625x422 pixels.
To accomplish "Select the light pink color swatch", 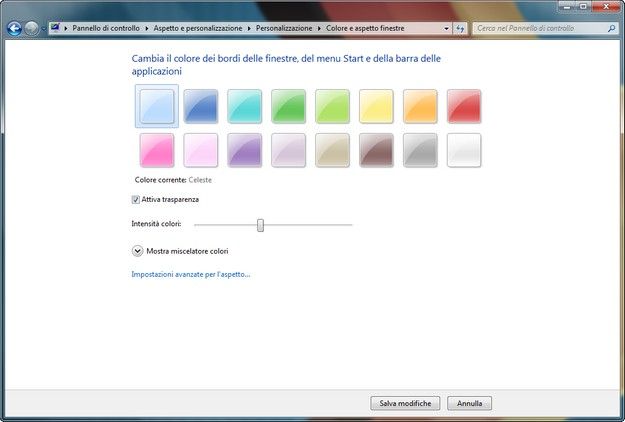I will (x=200, y=150).
